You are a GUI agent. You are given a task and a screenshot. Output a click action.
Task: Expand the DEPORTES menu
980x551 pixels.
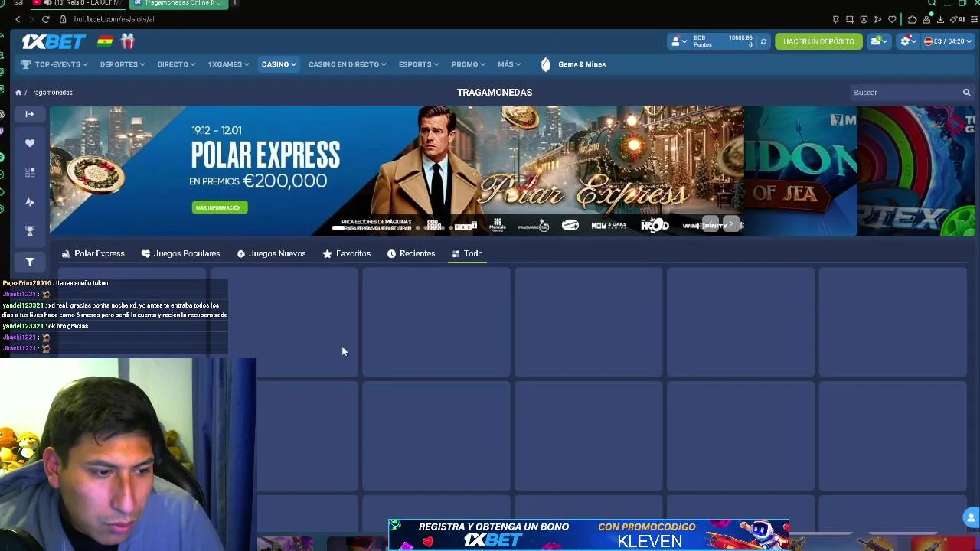(122, 65)
